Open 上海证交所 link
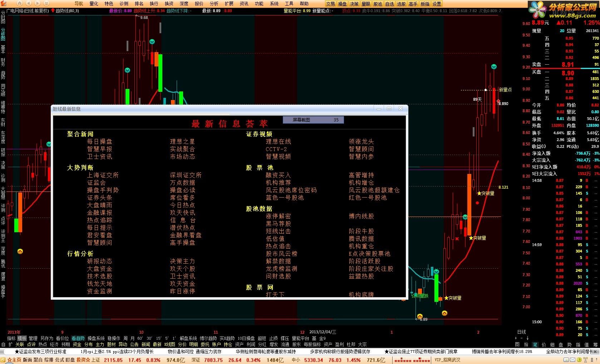 click(103, 175)
